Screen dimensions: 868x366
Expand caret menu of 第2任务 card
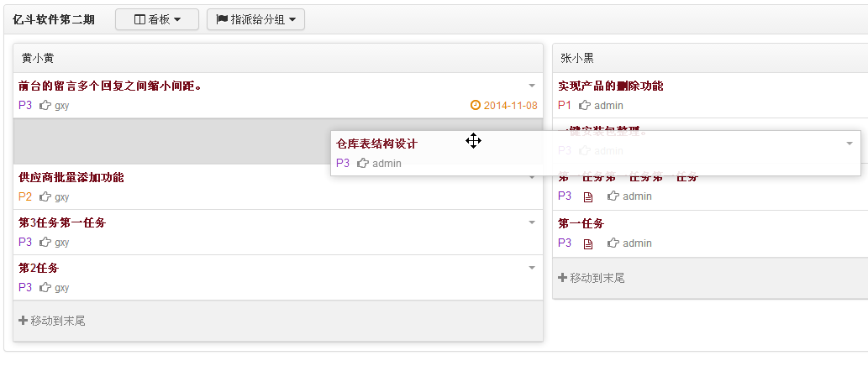[532, 268]
